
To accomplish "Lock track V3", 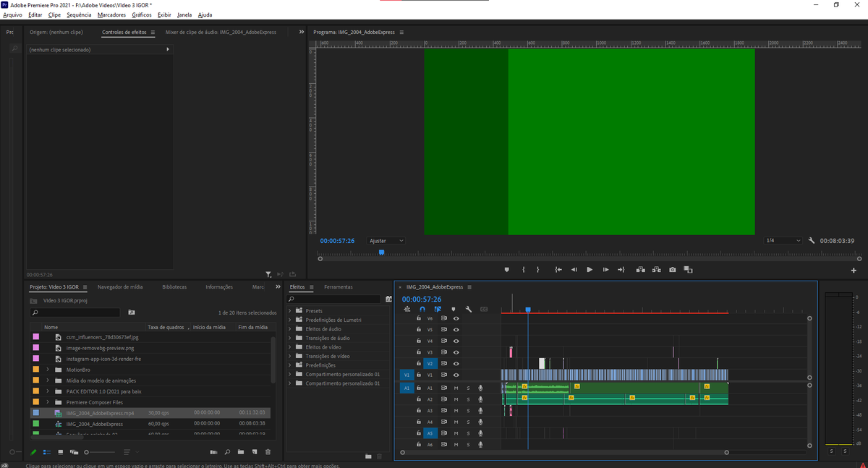I will click(x=418, y=352).
